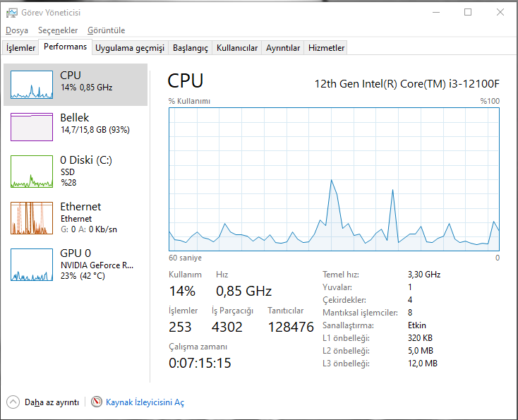The height and width of the screenshot is (420, 518).
Task: Select the CPU mini graph thumbnail
Action: click(x=32, y=84)
